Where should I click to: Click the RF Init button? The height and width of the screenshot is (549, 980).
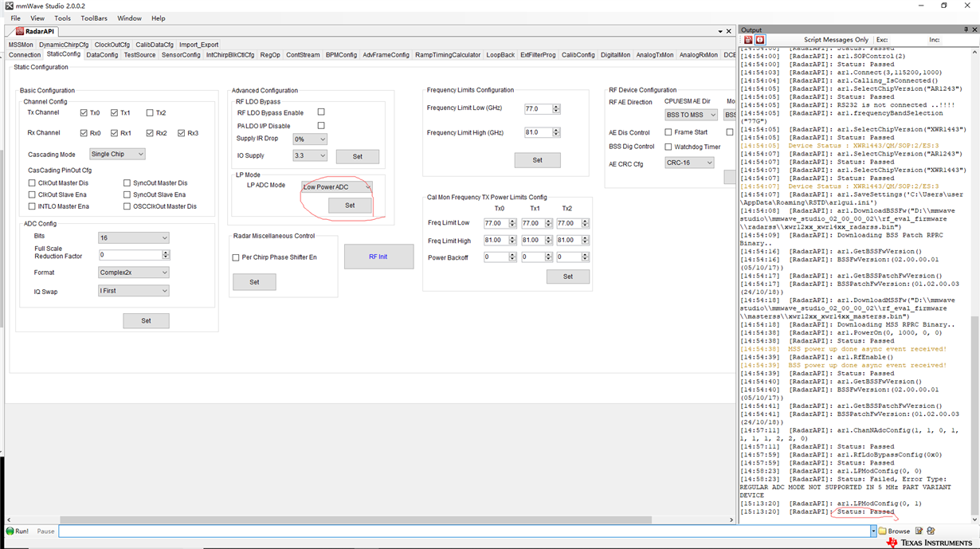click(378, 257)
